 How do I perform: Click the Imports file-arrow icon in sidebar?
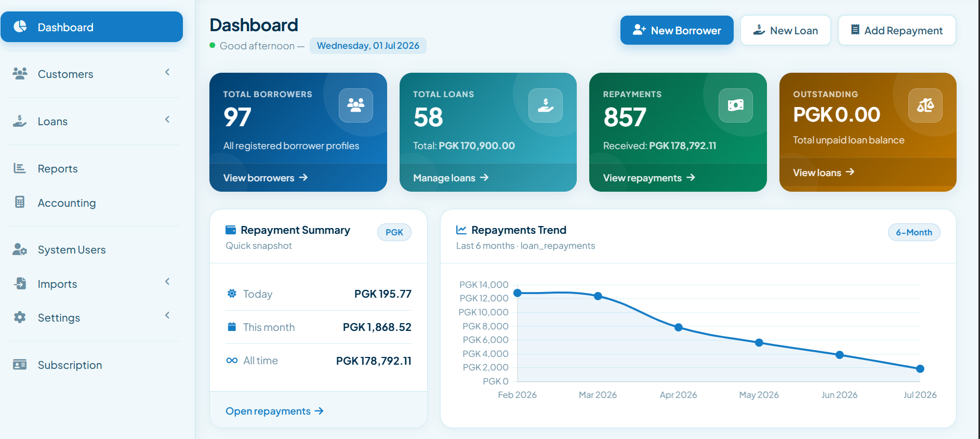(x=20, y=284)
